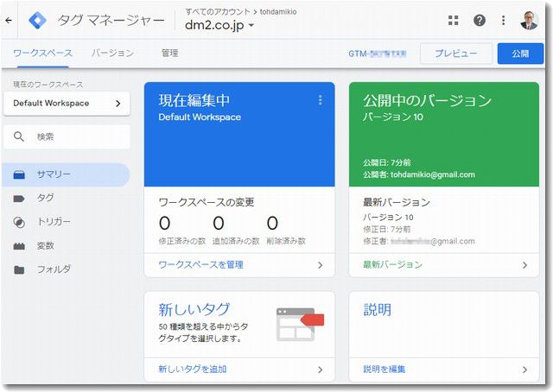Click the 修正済みの数 count 0
Viewport: 553px width, 392px height.
click(165, 223)
